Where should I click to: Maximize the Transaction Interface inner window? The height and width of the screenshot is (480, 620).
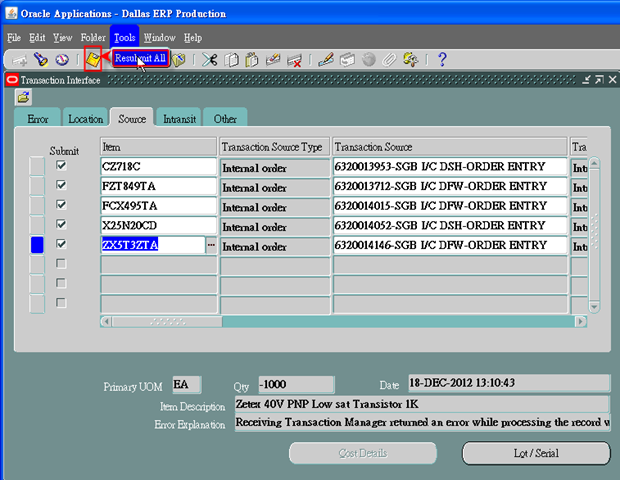pyautogui.click(x=599, y=80)
